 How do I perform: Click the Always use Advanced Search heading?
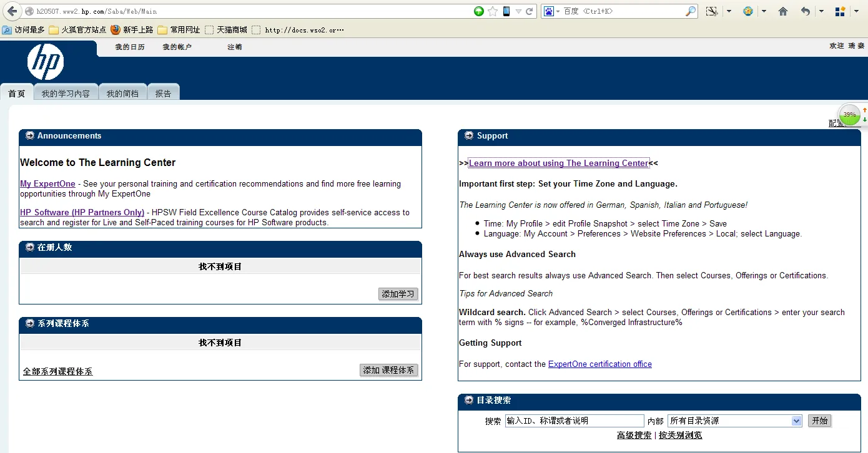(517, 255)
